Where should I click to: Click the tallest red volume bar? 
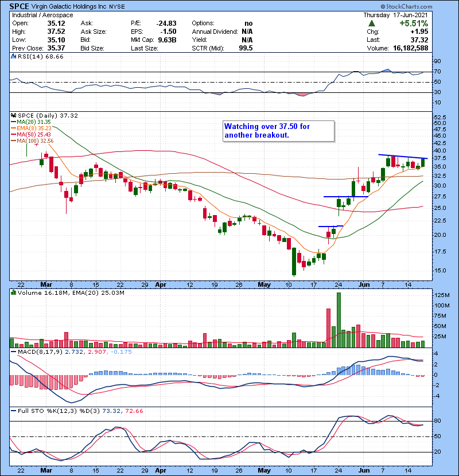tap(328, 328)
